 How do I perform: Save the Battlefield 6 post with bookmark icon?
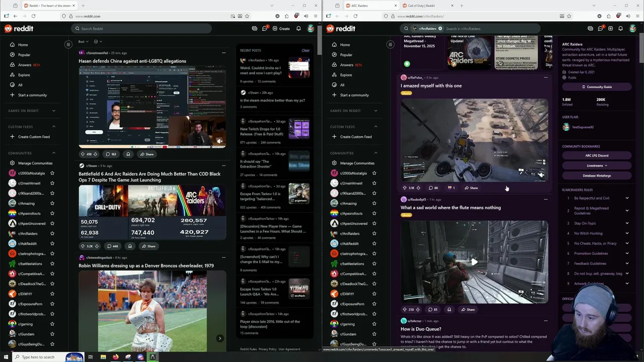130,246
